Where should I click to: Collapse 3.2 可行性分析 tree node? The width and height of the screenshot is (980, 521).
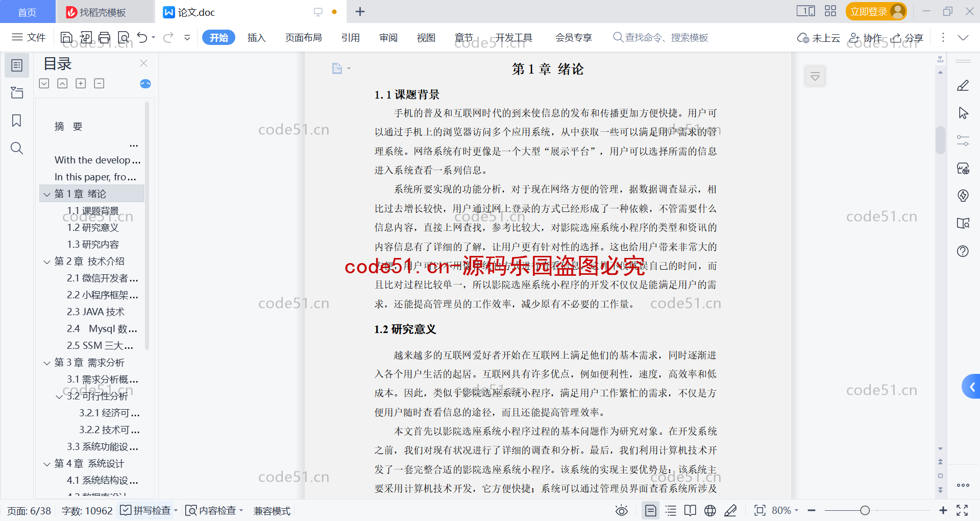(59, 396)
